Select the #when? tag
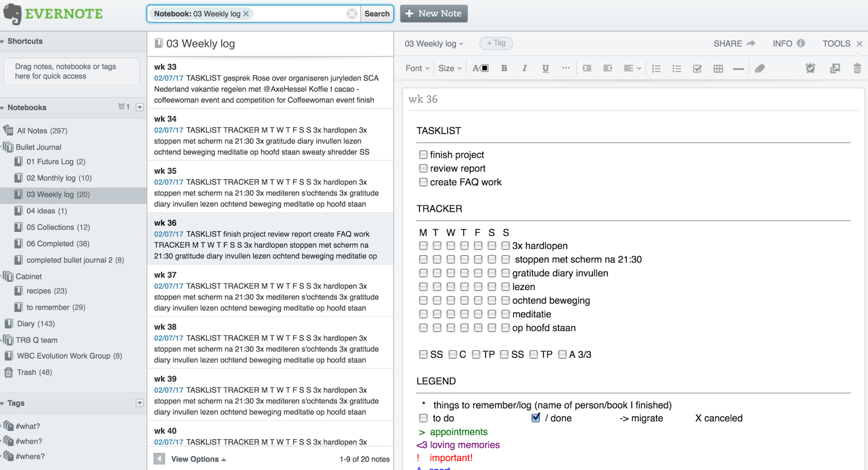 (29, 441)
